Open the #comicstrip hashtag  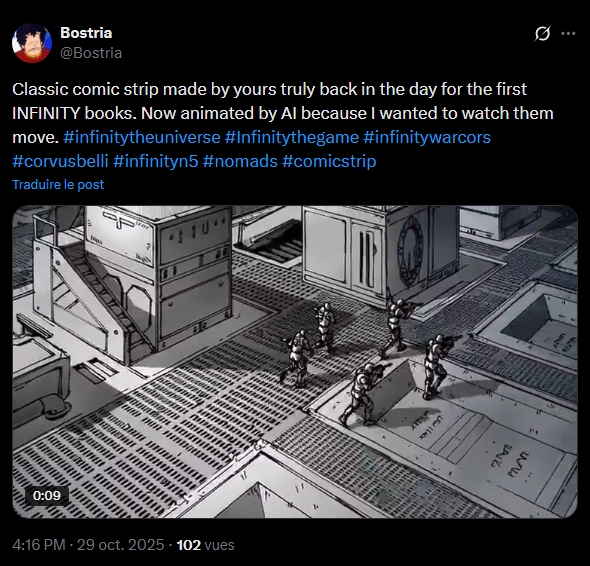(329, 161)
